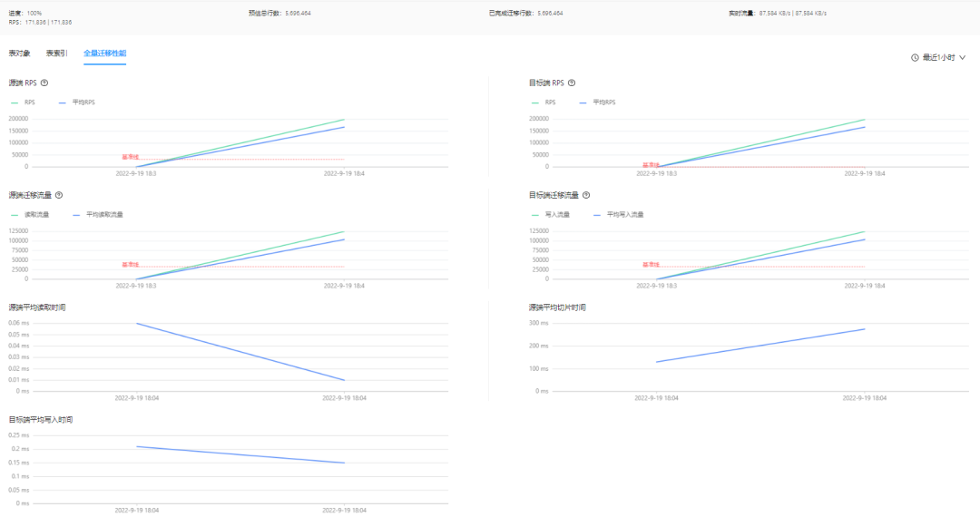The width and height of the screenshot is (980, 517).
Task: Click help icon next to 源端 RPS
Action: tap(44, 83)
